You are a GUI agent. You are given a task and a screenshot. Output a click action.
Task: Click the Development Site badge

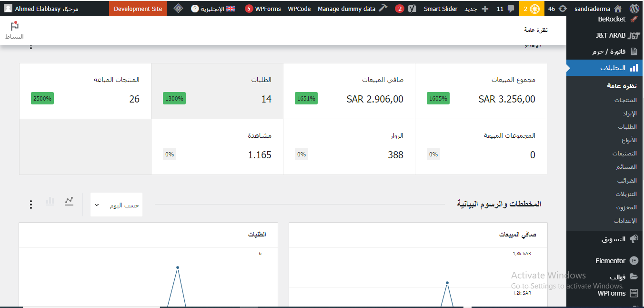(138, 9)
